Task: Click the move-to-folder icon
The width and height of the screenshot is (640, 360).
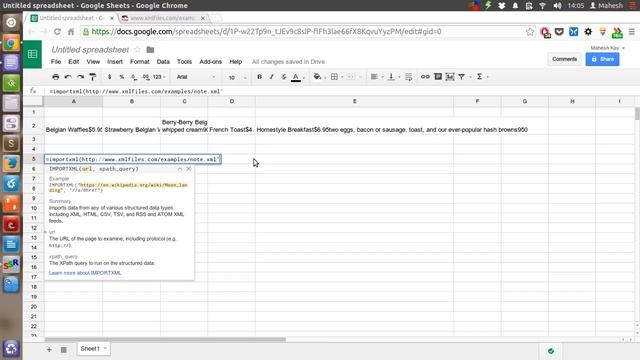Action: click(x=150, y=50)
